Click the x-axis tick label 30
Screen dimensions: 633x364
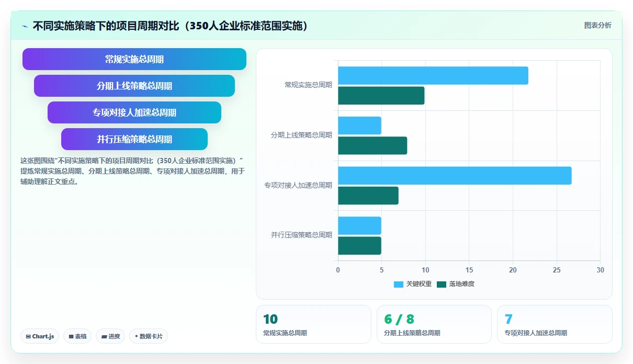[600, 270]
